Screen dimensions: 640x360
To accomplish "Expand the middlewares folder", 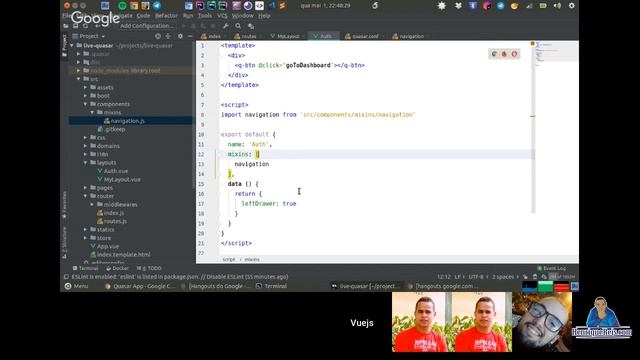I will coord(92,204).
